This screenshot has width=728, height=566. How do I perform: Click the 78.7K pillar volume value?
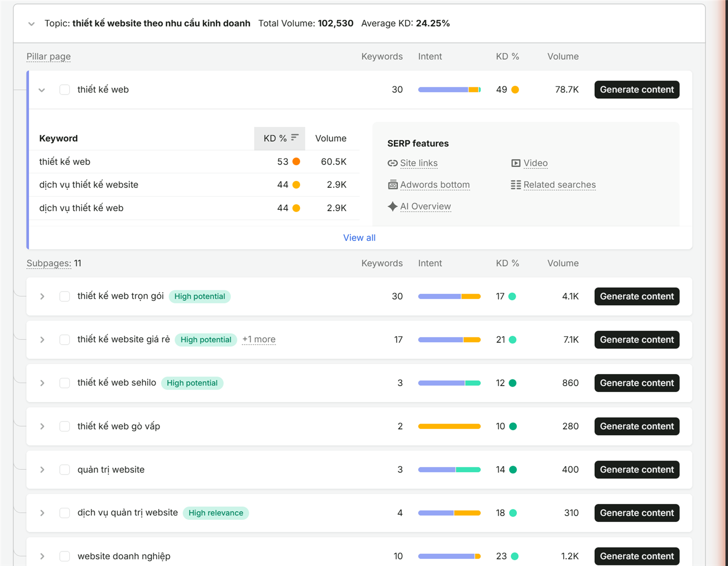click(567, 89)
